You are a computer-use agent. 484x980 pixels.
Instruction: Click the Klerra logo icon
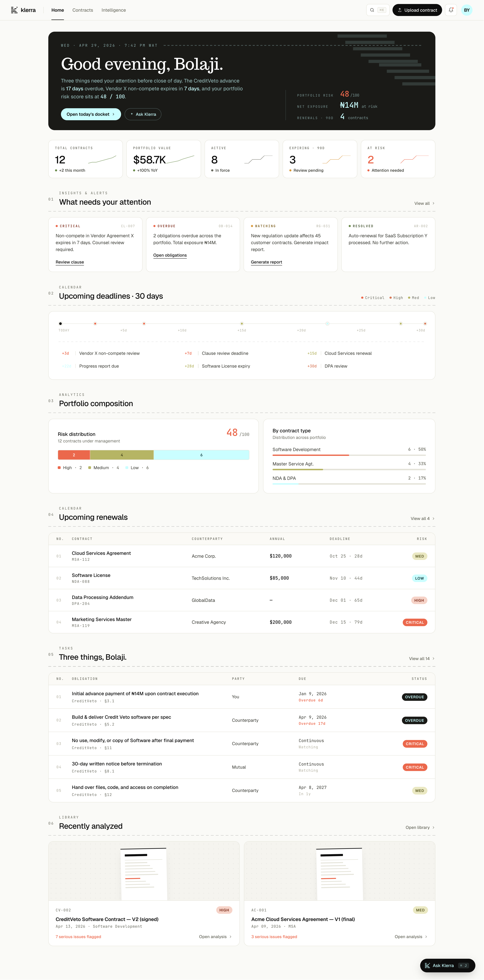[x=14, y=10]
